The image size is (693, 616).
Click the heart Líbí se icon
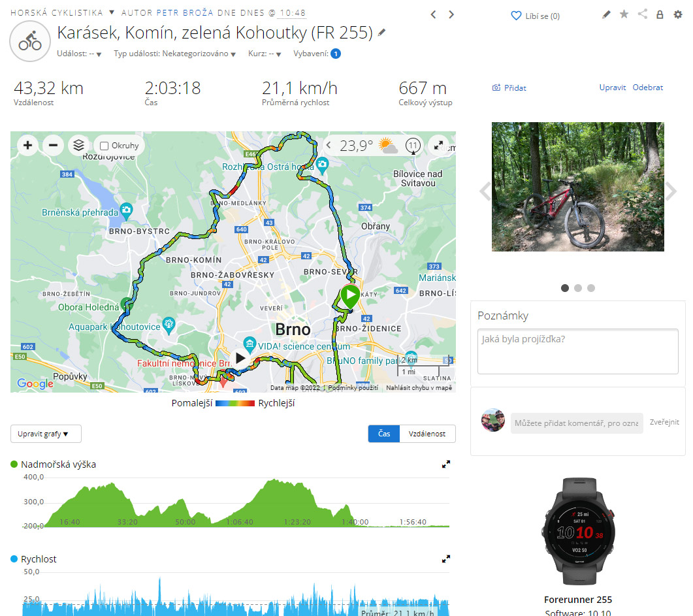click(516, 16)
